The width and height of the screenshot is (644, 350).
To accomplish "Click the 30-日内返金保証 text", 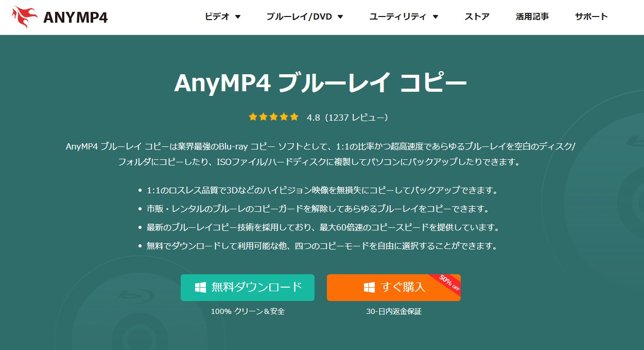I will coord(394,311).
